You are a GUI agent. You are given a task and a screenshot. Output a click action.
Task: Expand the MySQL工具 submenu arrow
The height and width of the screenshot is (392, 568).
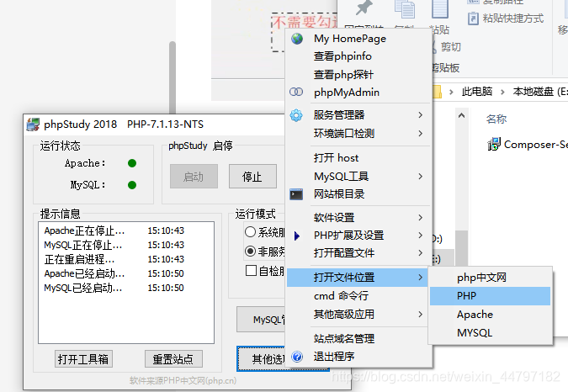point(420,177)
